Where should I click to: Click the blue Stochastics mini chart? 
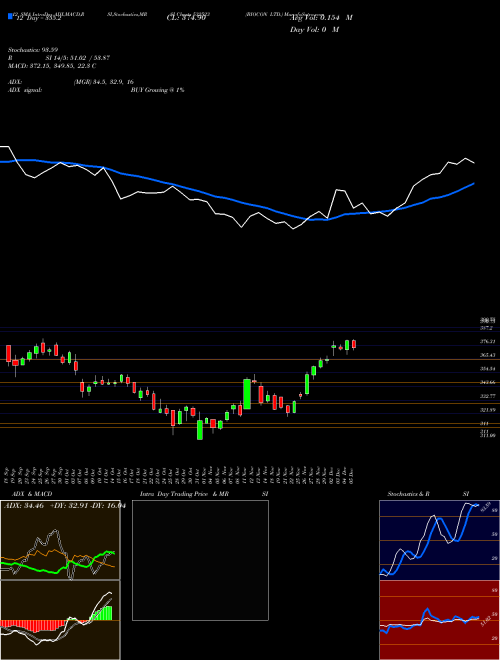(x=439, y=540)
